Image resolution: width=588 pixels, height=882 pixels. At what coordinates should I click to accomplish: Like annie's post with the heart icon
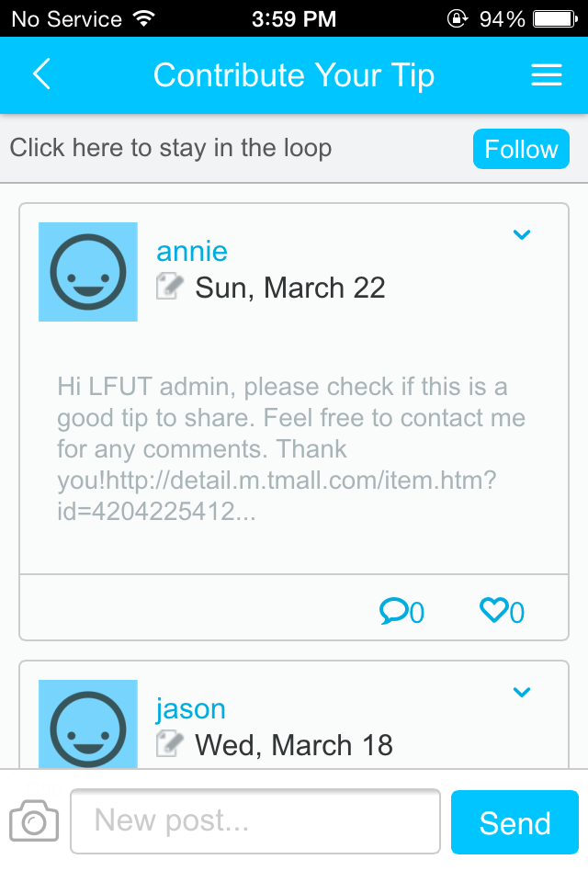pyautogui.click(x=494, y=610)
